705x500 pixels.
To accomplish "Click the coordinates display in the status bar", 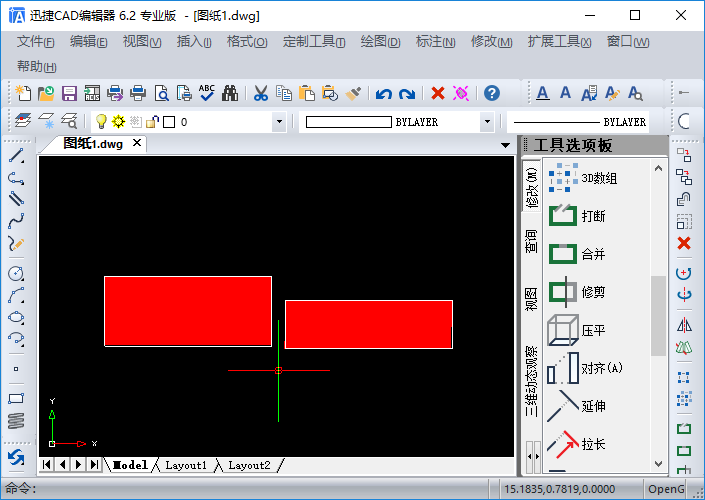I will (x=559, y=489).
